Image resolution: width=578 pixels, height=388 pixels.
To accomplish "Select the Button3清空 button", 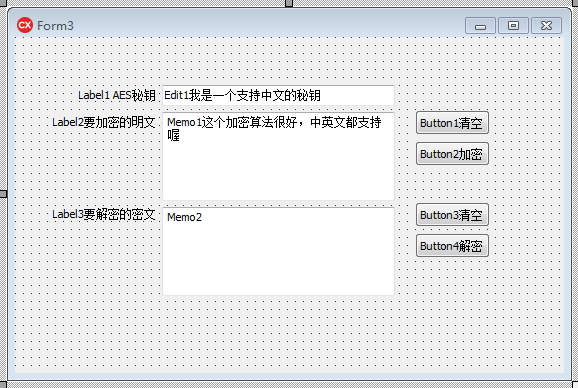I will coord(452,214).
